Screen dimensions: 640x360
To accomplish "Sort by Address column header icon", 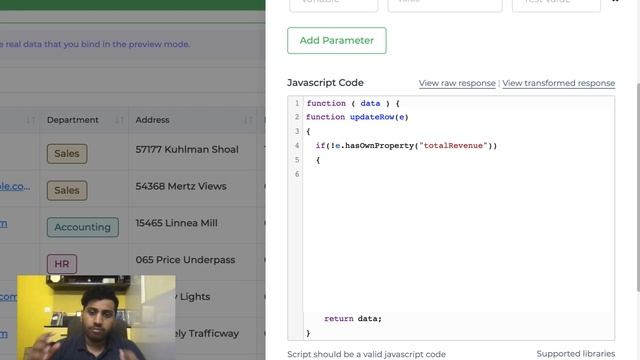I will [248, 120].
